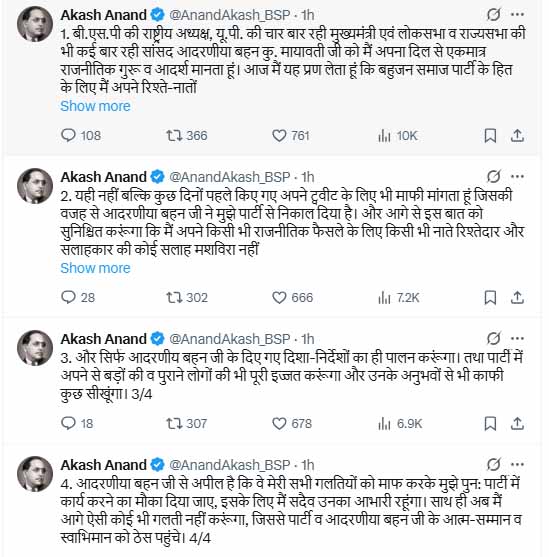Open the Akash Anand name on fourth tweet
The height and width of the screenshot is (557, 549).
(x=103, y=465)
